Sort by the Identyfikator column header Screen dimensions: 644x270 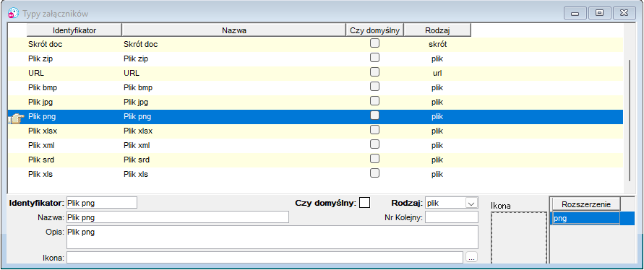coord(74,30)
